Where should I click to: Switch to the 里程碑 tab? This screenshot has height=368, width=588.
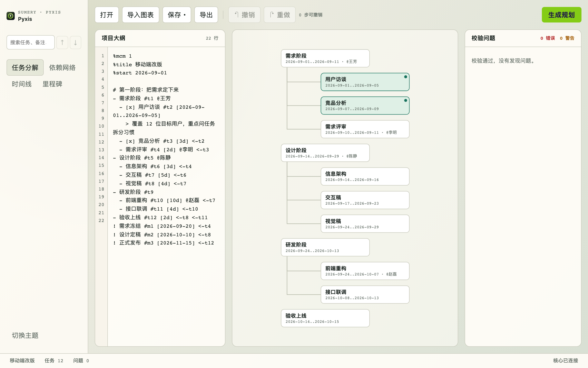[52, 84]
